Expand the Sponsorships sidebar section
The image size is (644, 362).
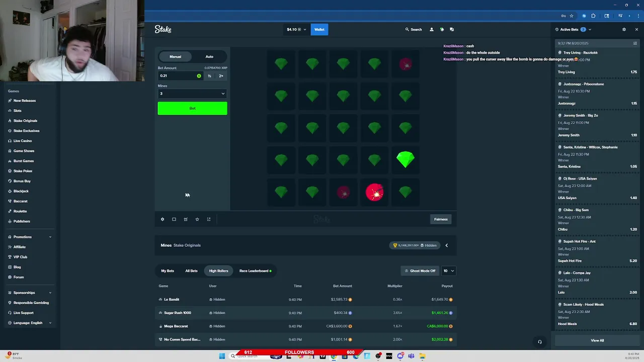pyautogui.click(x=29, y=293)
